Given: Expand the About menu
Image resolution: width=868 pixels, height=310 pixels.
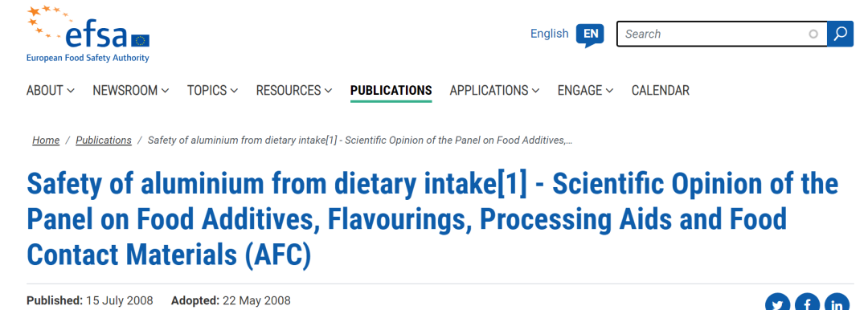Looking at the screenshot, I should tap(51, 90).
